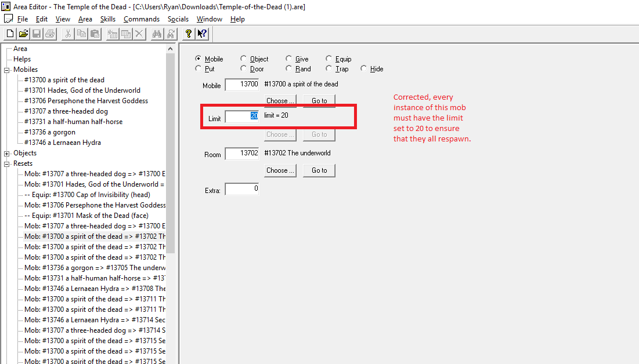Open the Skills menu

coord(107,19)
